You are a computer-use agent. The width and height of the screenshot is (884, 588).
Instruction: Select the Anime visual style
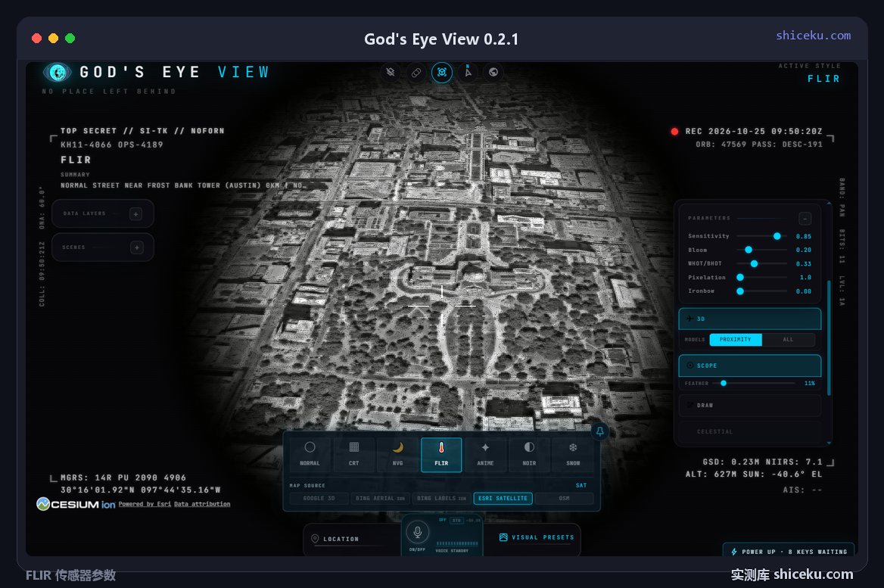tap(485, 454)
